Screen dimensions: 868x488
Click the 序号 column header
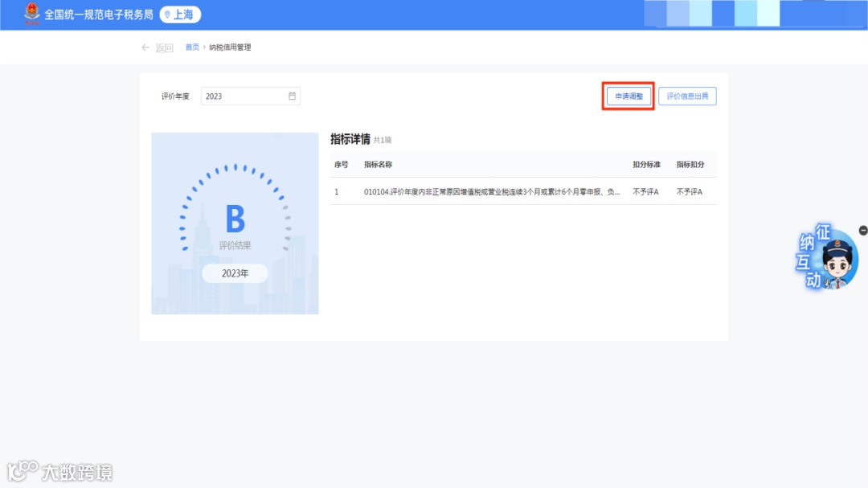[x=341, y=165]
